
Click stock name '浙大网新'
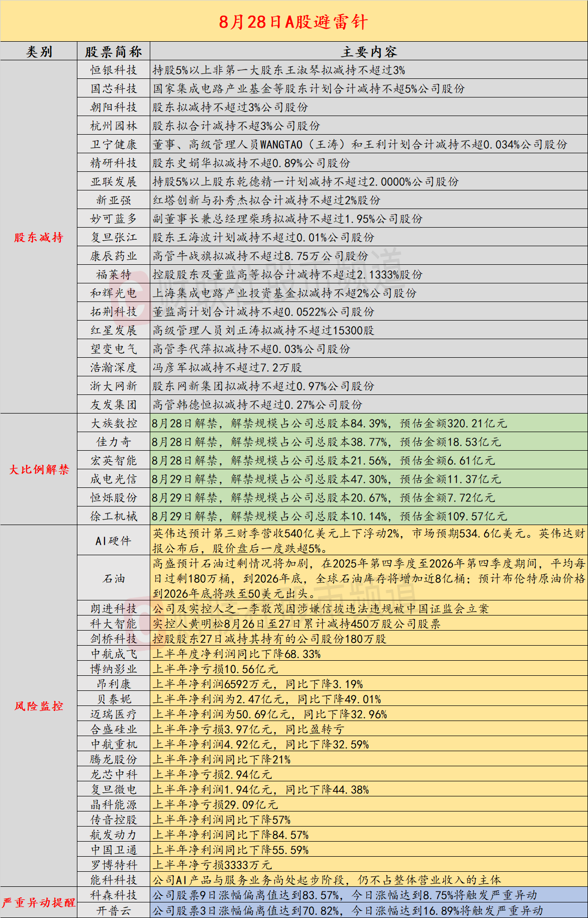pos(114,386)
